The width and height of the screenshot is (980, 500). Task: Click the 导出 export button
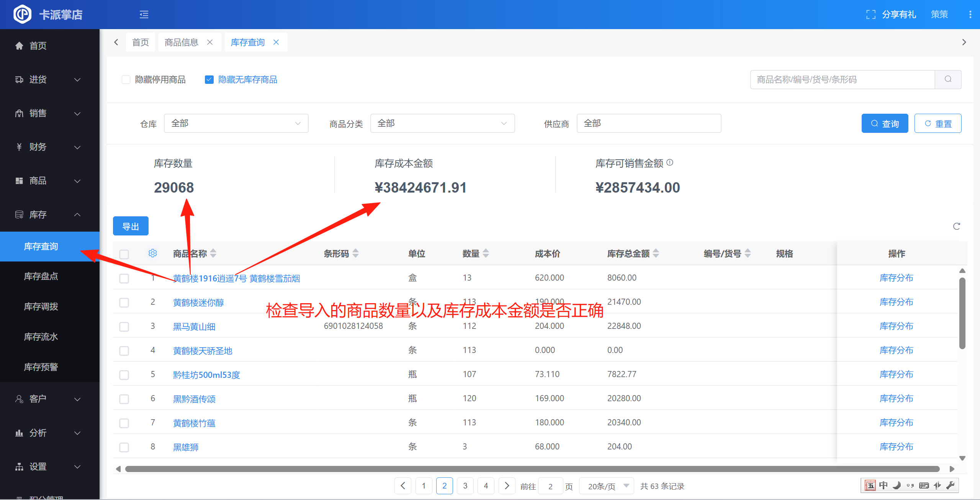[131, 226]
